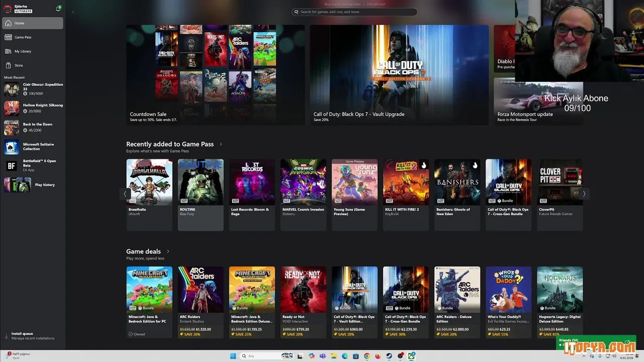Open the Store sidebar item

[33, 65]
